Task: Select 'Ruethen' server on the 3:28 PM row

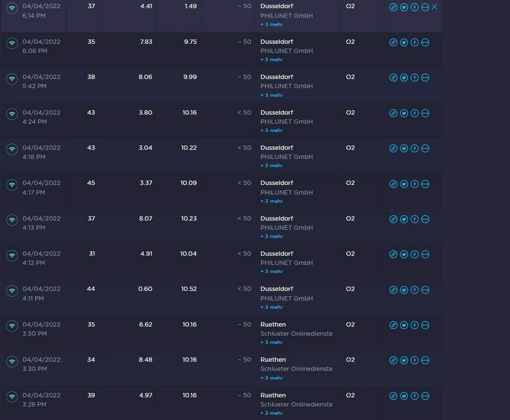Action: [273, 395]
